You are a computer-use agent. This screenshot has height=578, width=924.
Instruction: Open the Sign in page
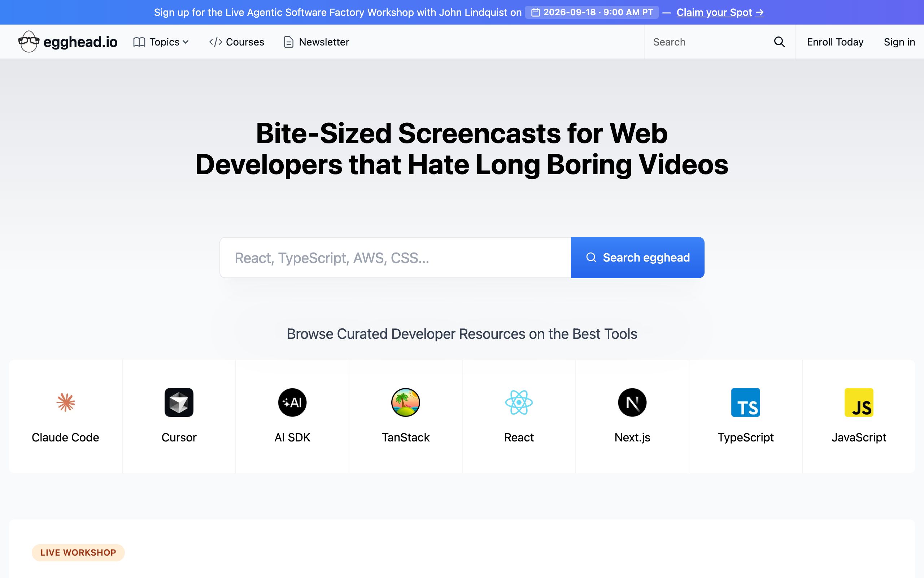click(899, 42)
